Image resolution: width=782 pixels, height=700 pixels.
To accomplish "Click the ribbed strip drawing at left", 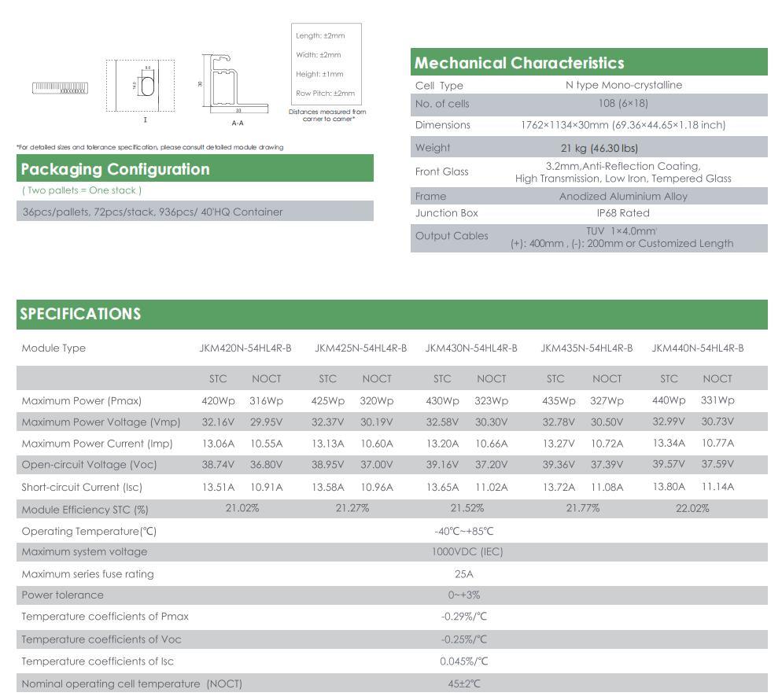I will click(60, 87).
